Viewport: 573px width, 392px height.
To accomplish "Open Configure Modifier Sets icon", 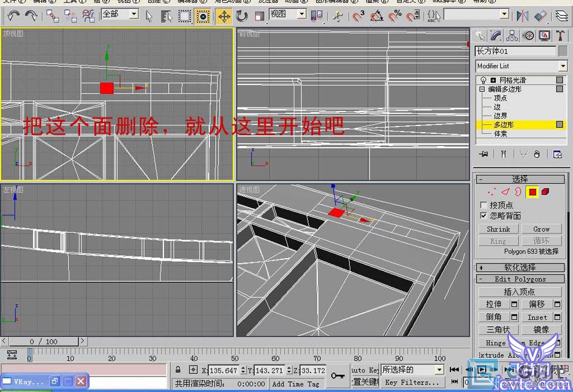I will click(558, 154).
